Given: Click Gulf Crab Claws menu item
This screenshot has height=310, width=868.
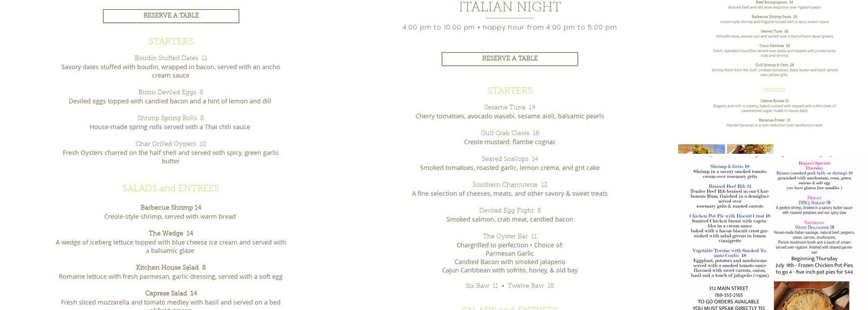Looking at the screenshot, I should click(x=510, y=133).
